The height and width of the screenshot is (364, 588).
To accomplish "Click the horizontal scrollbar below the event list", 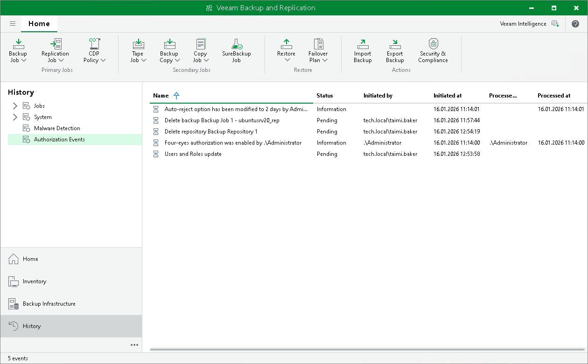I will pos(367,349).
